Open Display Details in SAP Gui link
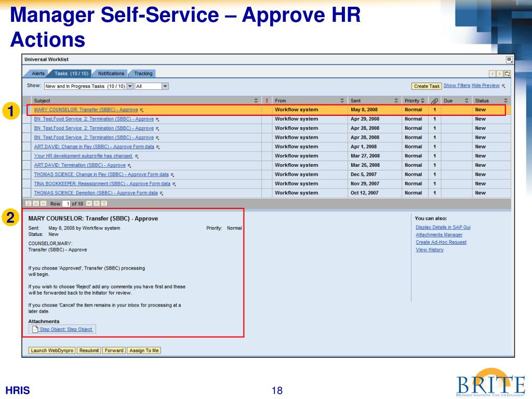532x399 pixels. coord(443,228)
